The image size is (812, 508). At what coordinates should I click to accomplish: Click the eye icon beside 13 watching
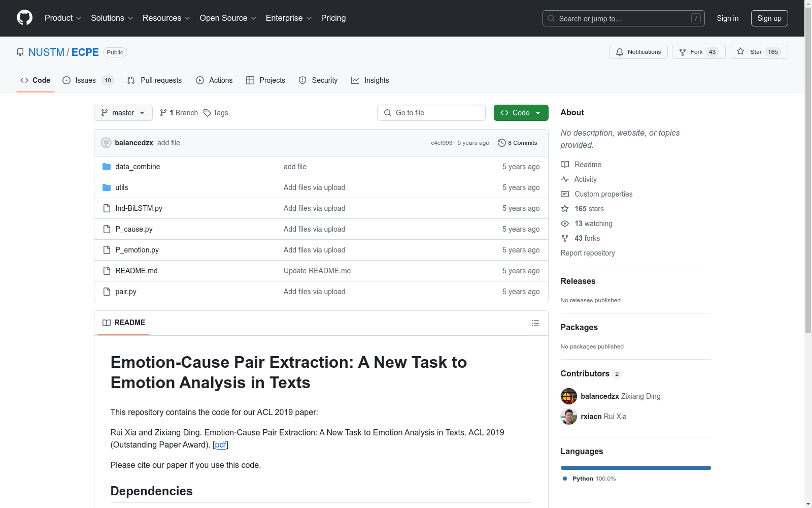(x=565, y=224)
